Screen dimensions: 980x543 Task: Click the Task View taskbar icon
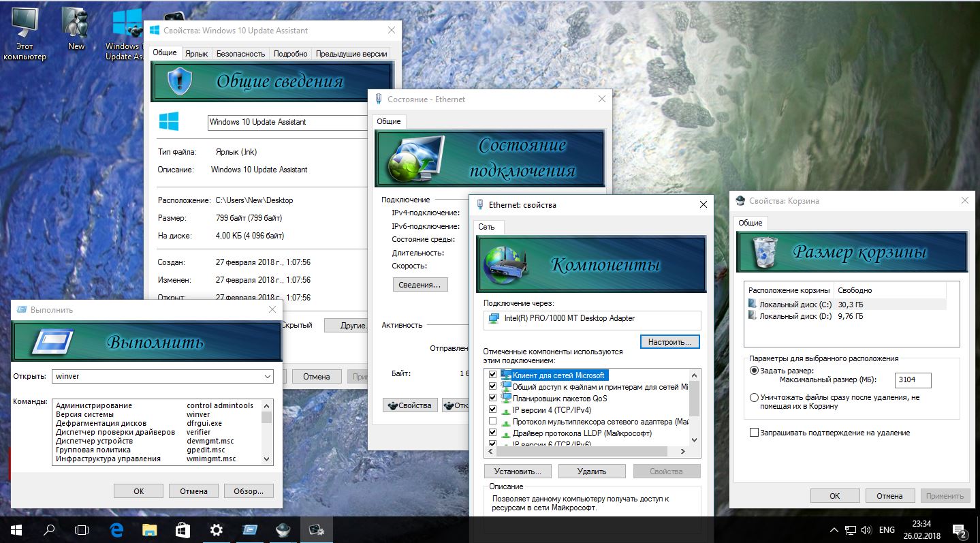[x=82, y=529]
